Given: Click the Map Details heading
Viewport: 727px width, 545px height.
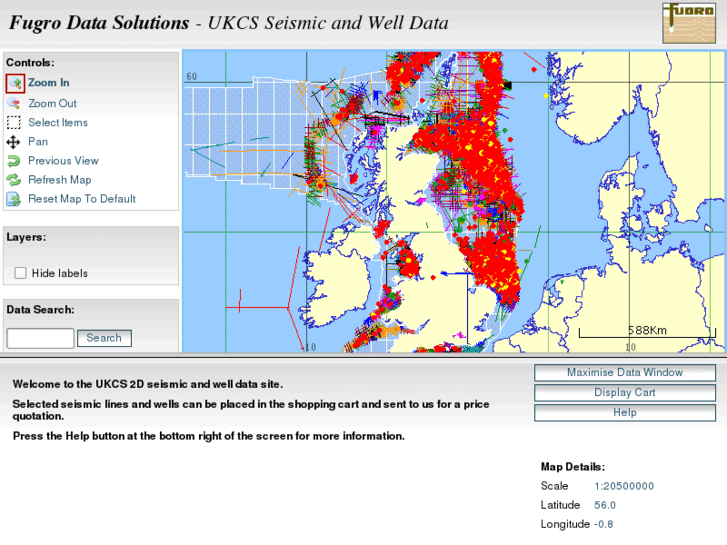Looking at the screenshot, I should (x=573, y=467).
